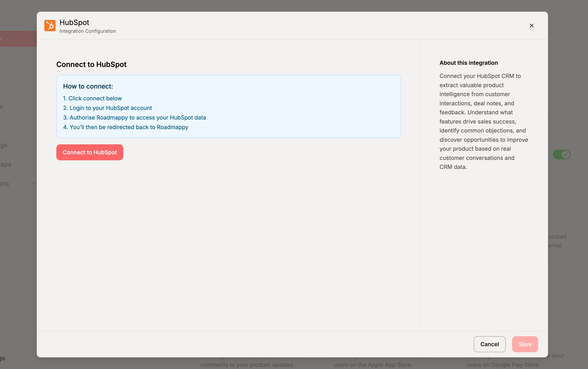Image resolution: width=588 pixels, height=369 pixels.
Task: Click step '1. Click connect below'
Action: coord(93,98)
